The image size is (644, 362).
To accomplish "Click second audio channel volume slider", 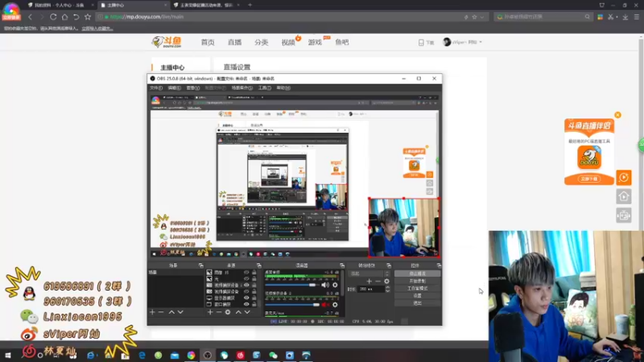I will pos(291,305).
